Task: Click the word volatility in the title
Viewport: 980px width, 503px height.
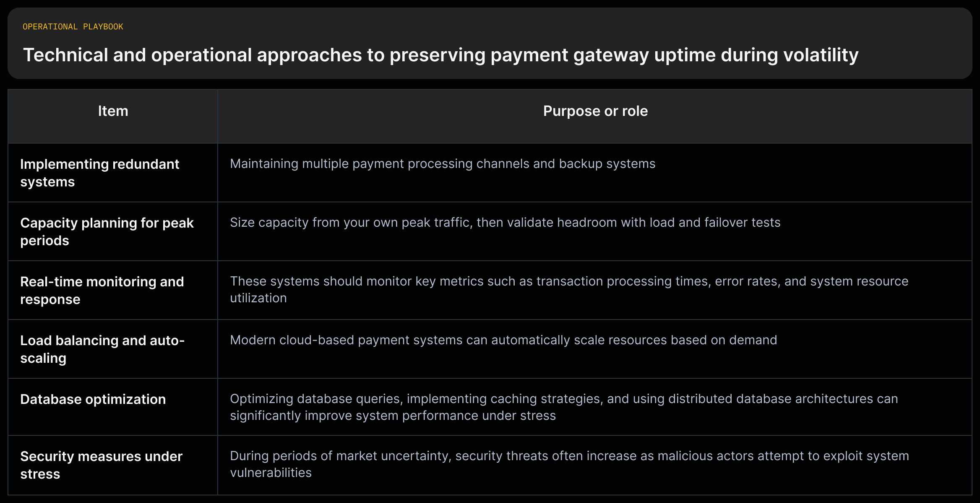Action: (x=821, y=55)
